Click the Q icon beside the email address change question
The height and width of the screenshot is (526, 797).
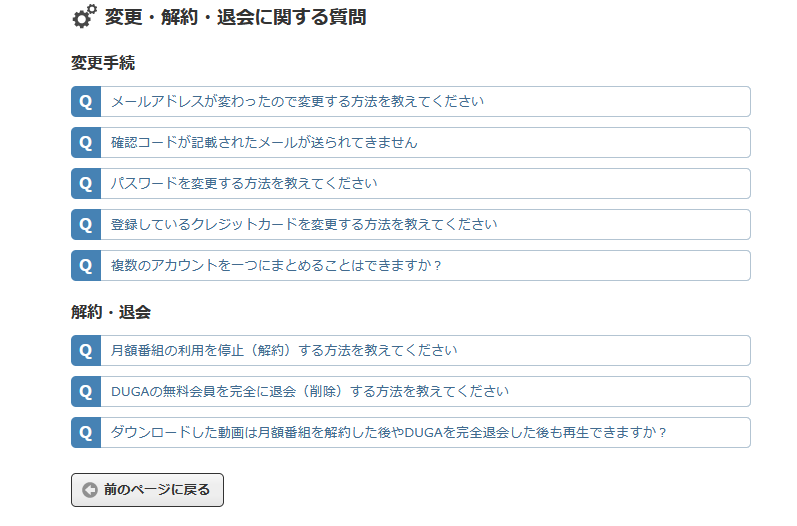pos(86,102)
